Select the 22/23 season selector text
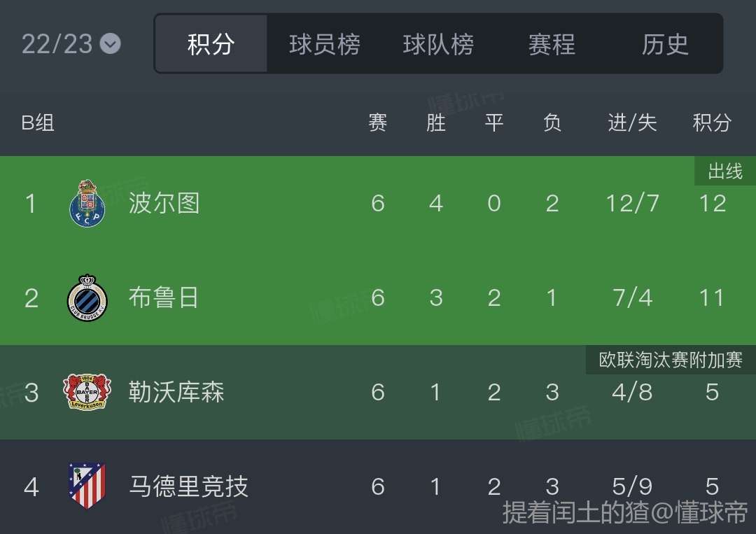756x534 pixels. tap(57, 44)
